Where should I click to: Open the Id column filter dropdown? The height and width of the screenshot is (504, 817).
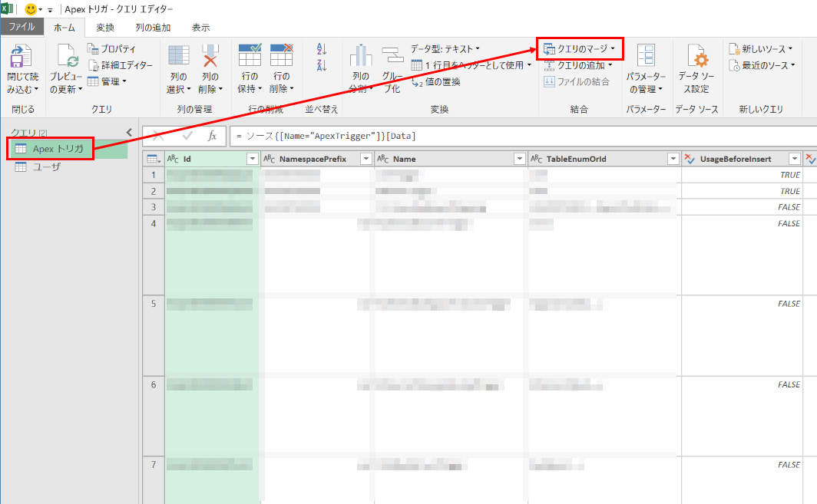(x=253, y=159)
